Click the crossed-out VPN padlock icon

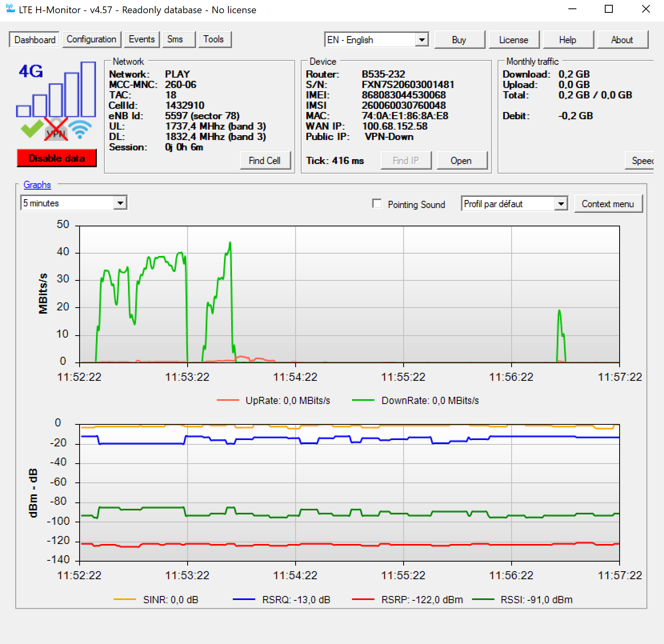pos(56,129)
